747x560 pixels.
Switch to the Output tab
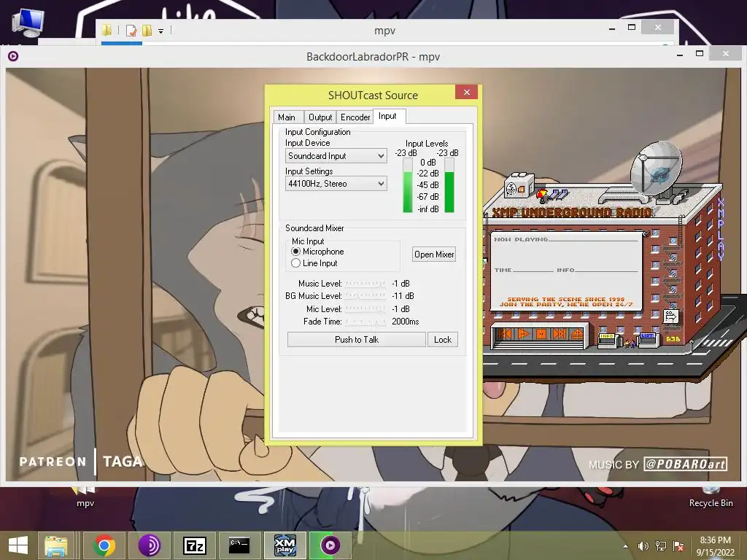(x=320, y=117)
